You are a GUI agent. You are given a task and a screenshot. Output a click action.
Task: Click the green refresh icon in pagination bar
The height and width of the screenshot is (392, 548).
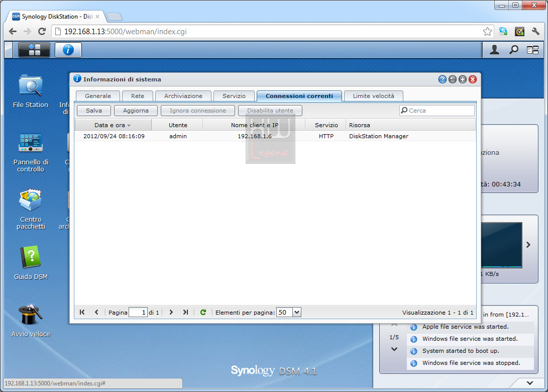click(203, 312)
